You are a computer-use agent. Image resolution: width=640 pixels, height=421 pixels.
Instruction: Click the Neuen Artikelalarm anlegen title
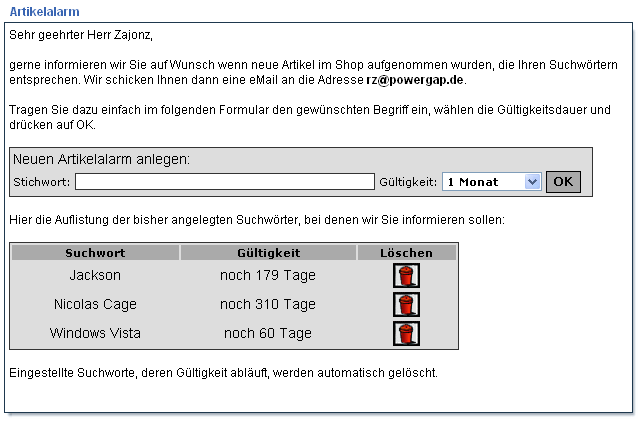(x=101, y=159)
